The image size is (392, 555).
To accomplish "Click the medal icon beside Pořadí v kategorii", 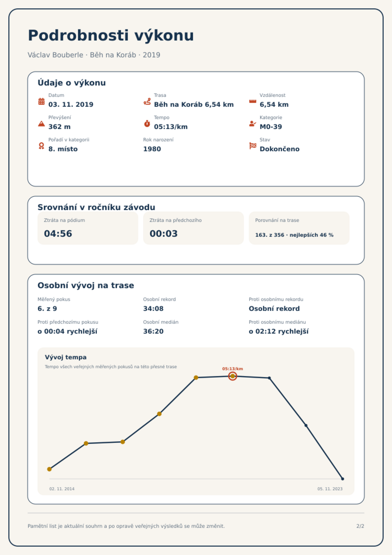I will (41, 146).
